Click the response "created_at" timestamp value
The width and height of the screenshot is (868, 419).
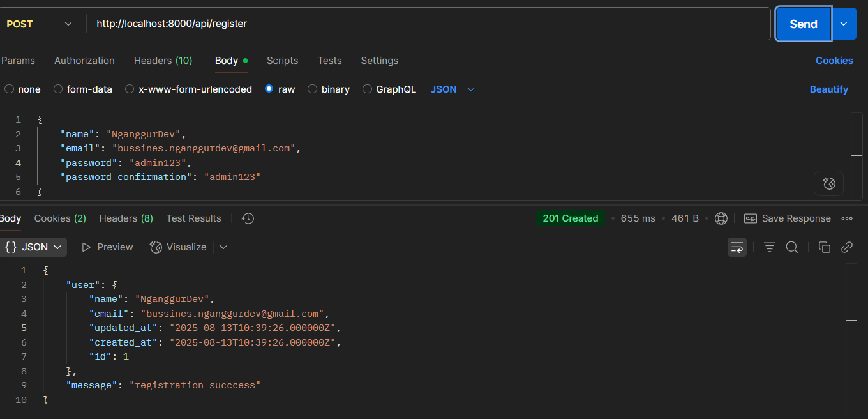pyautogui.click(x=252, y=342)
